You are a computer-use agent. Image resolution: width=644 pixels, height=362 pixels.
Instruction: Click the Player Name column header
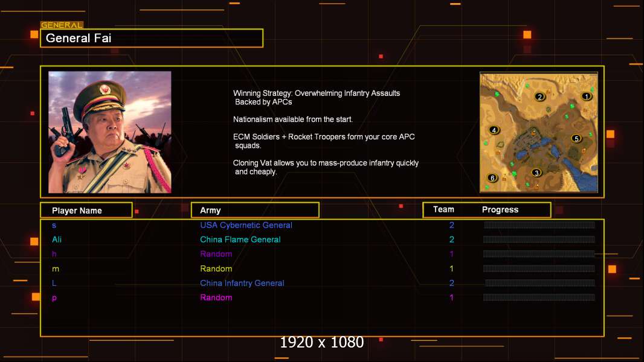pyautogui.click(x=86, y=211)
